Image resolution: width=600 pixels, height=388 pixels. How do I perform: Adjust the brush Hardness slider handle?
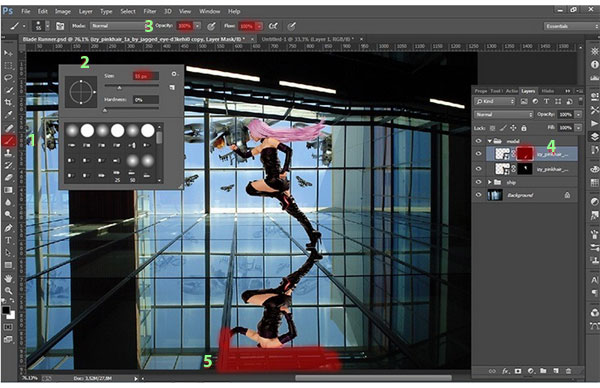105,111
